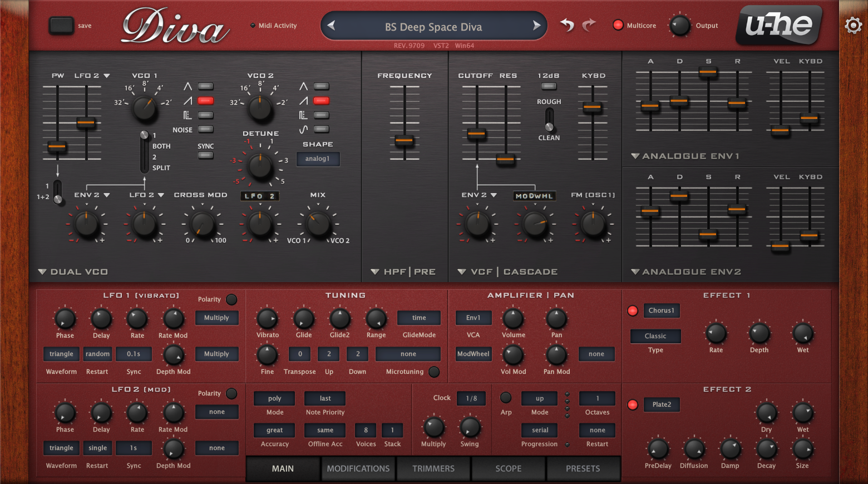Click the amplifier Volume knob

pos(513,319)
